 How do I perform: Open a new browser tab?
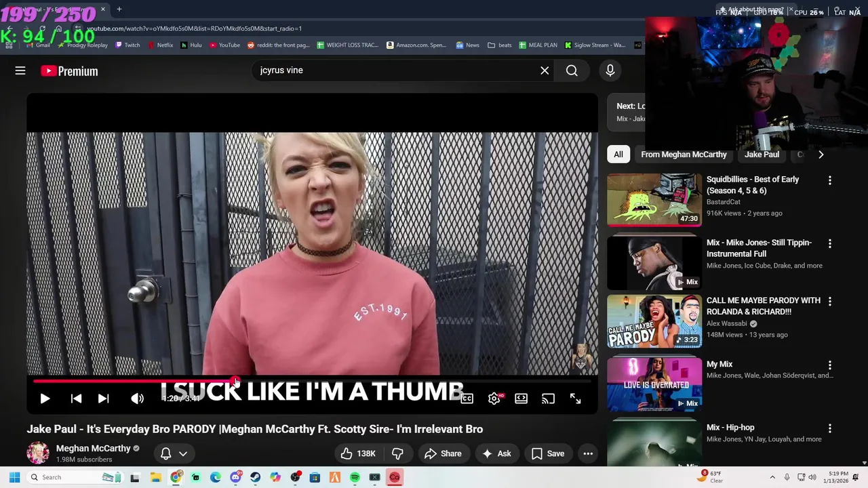point(119,9)
